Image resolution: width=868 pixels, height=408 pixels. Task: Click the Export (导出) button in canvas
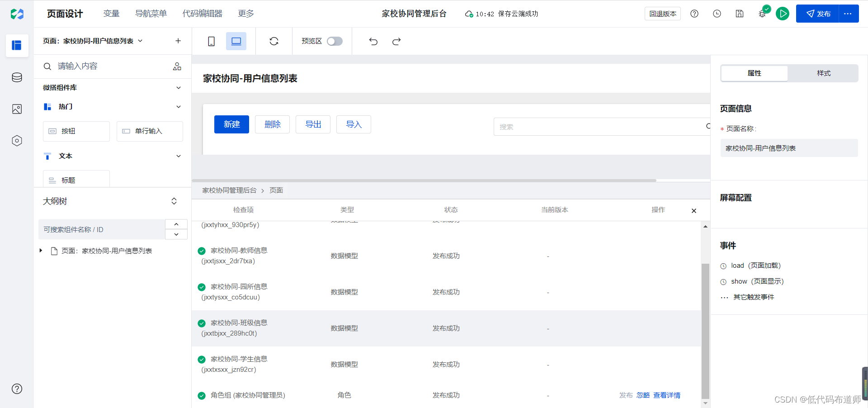(313, 124)
